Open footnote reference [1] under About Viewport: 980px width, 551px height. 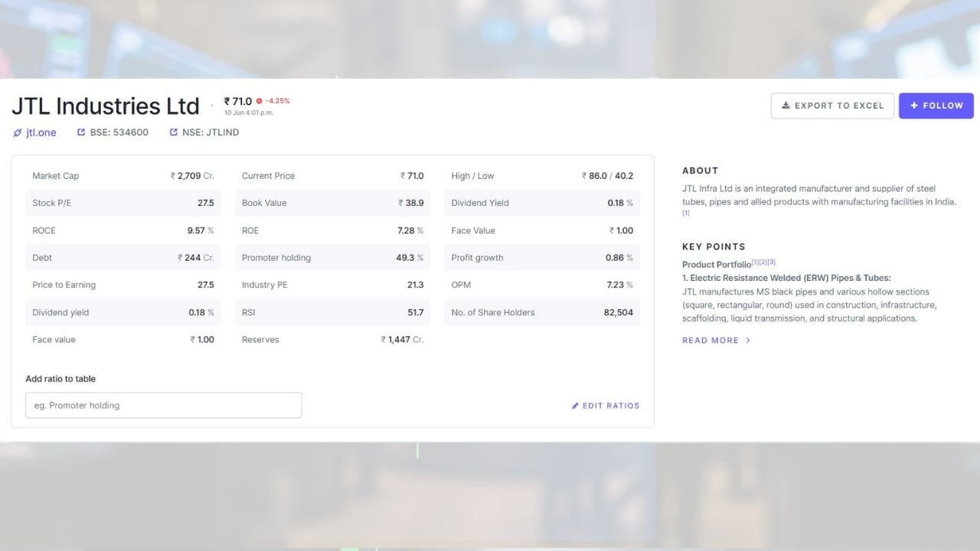686,214
